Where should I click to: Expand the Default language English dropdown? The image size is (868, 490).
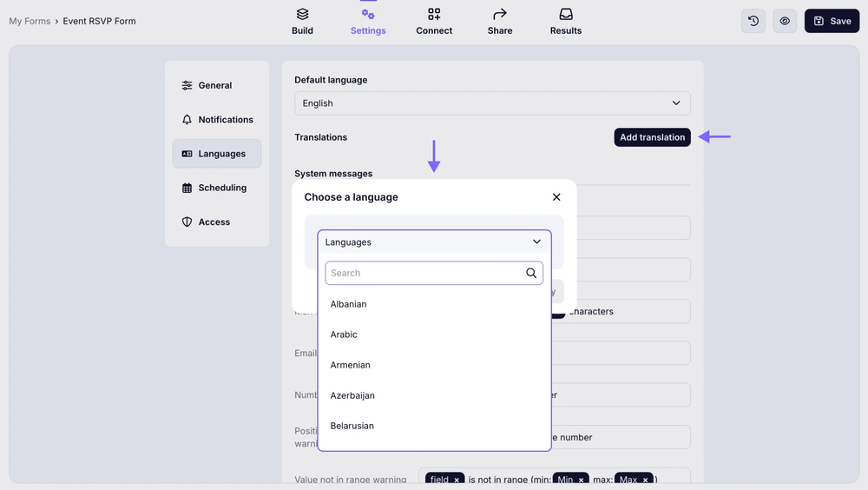(x=492, y=103)
